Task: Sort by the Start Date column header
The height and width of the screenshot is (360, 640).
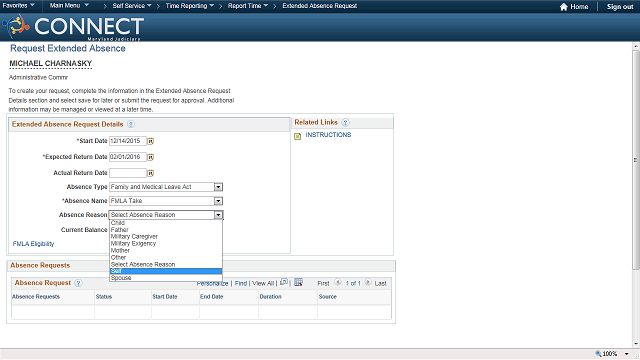Action: 165,297
